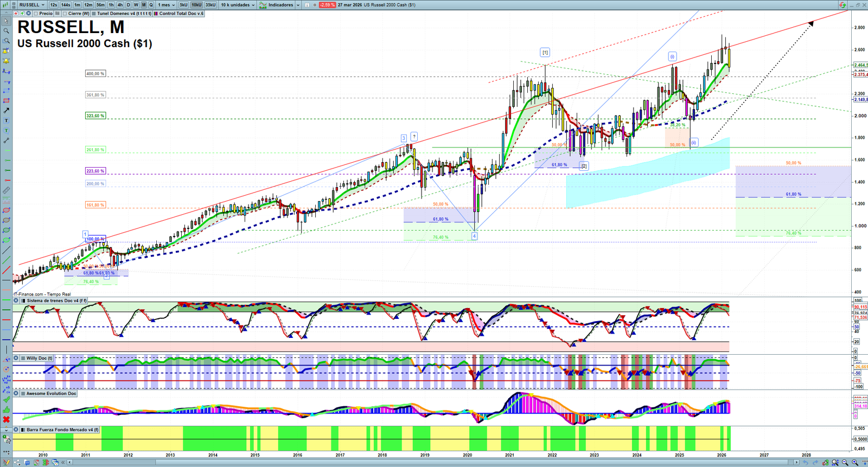The width and height of the screenshot is (868, 467).
Task: Open the yellow alert bell tool
Action: (x=6, y=61)
